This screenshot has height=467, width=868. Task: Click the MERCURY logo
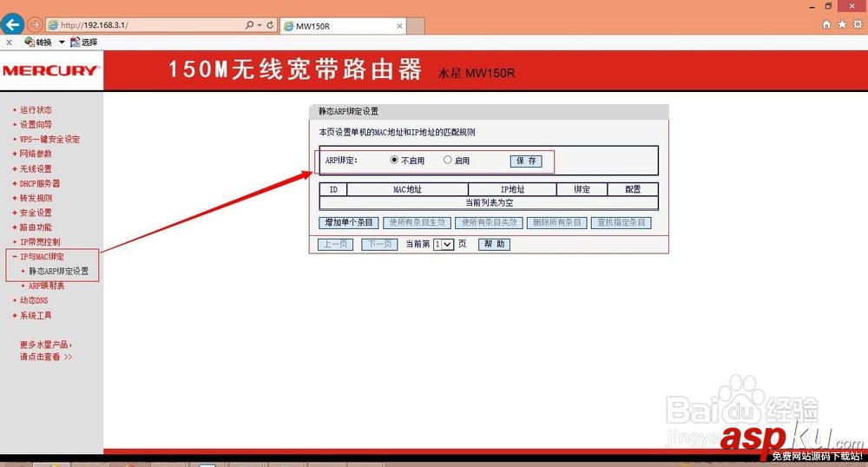point(50,71)
